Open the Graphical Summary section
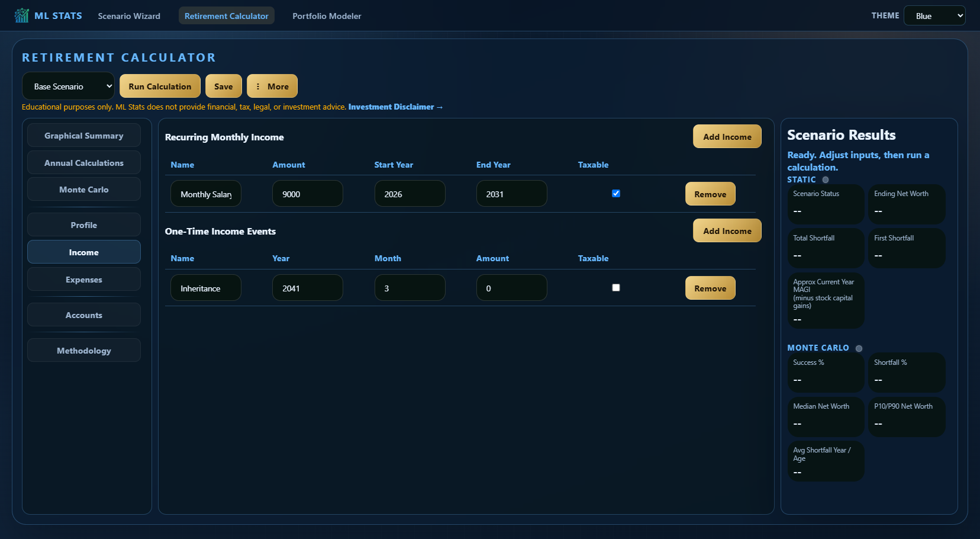 tap(84, 136)
